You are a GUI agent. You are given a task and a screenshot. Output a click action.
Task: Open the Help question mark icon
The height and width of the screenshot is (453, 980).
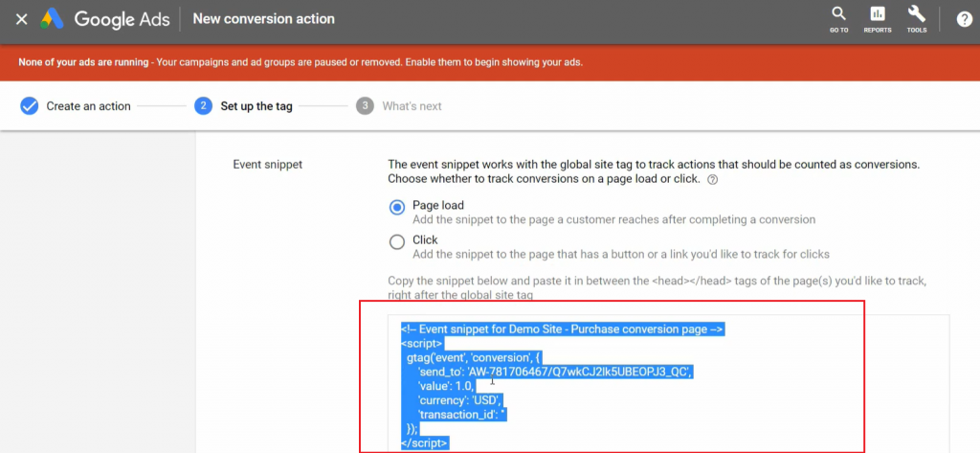coord(965,19)
